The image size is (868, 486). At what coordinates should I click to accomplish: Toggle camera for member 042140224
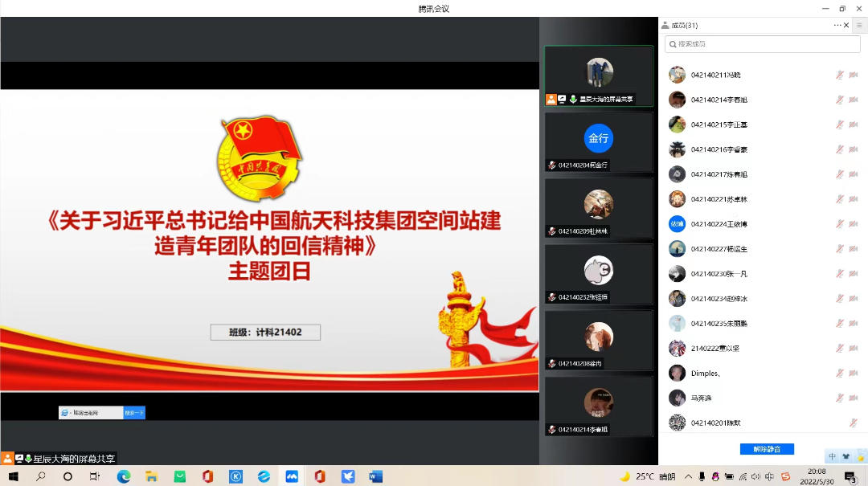click(854, 224)
